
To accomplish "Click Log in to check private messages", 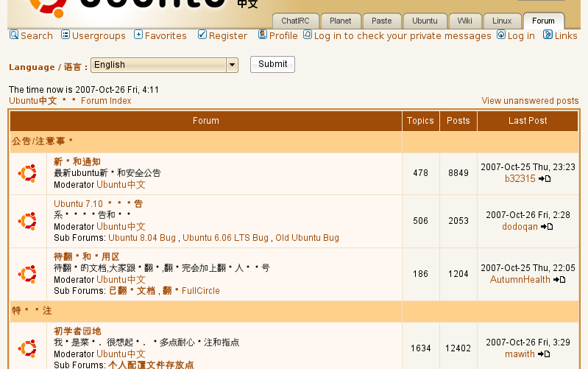I will click(x=403, y=36).
